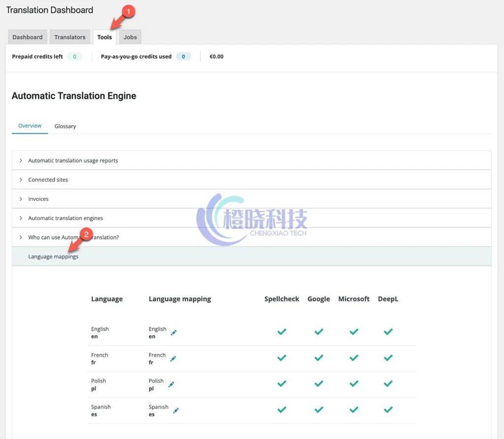504x439 pixels.
Task: Expand Automatic translation usage reports
Action: coord(73,160)
